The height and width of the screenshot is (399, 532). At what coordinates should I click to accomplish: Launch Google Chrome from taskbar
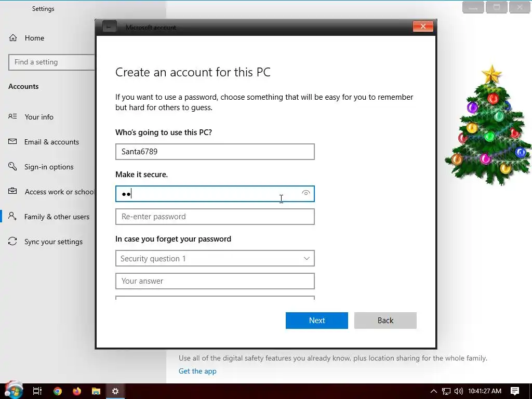coord(58,391)
